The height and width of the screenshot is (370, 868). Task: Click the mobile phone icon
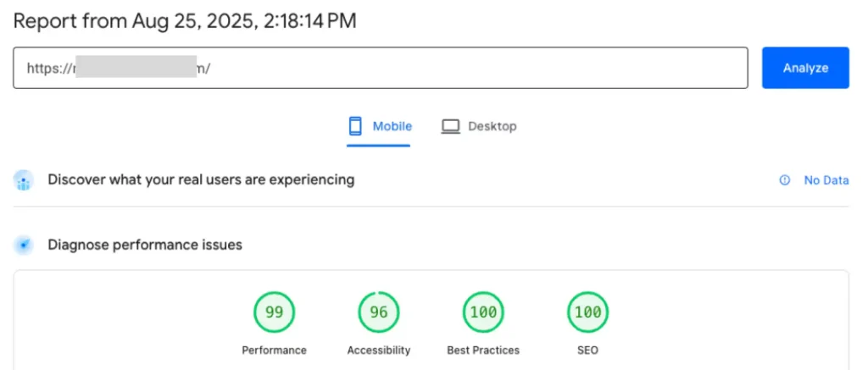355,126
